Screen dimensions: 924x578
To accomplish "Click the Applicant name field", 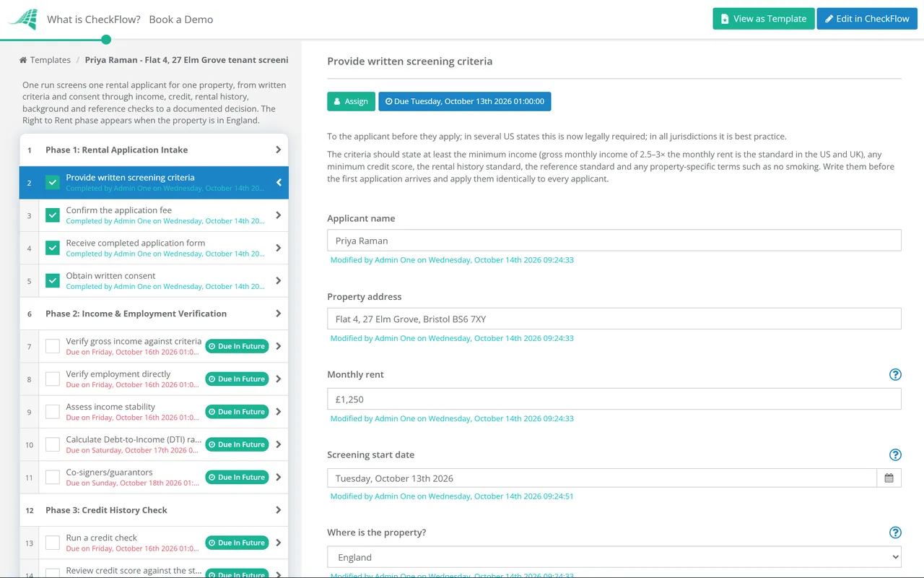I will (614, 241).
